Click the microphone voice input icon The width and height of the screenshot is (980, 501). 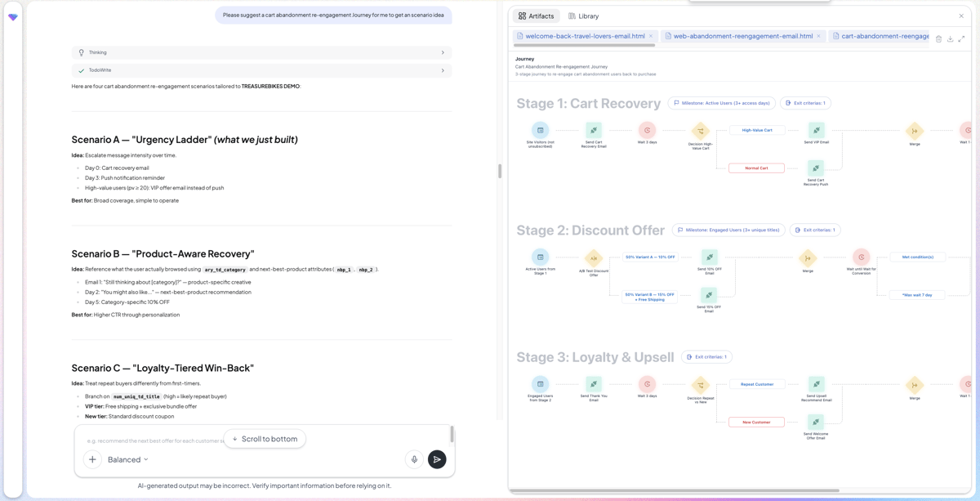[x=414, y=459]
